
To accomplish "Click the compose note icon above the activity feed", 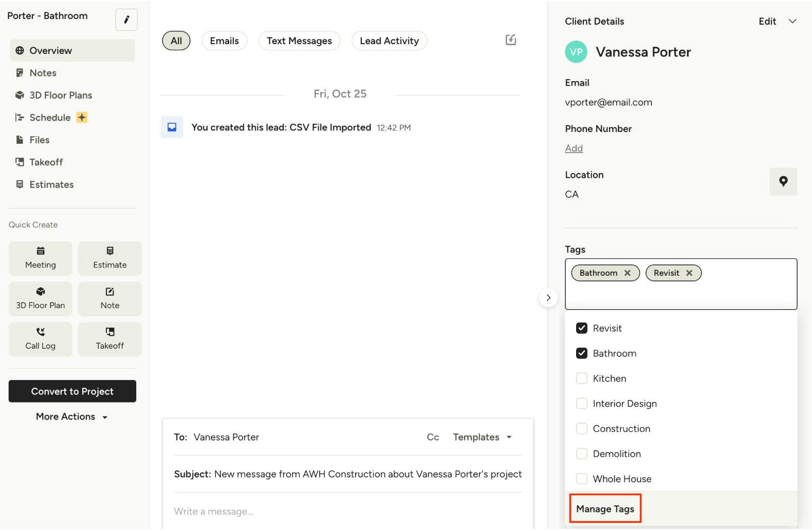I will click(x=510, y=40).
